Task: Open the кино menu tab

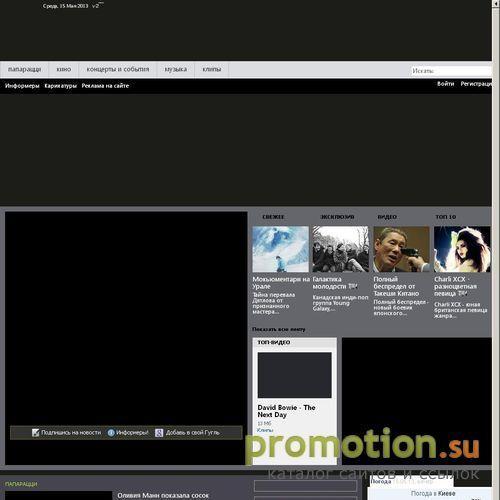Action: tap(64, 69)
